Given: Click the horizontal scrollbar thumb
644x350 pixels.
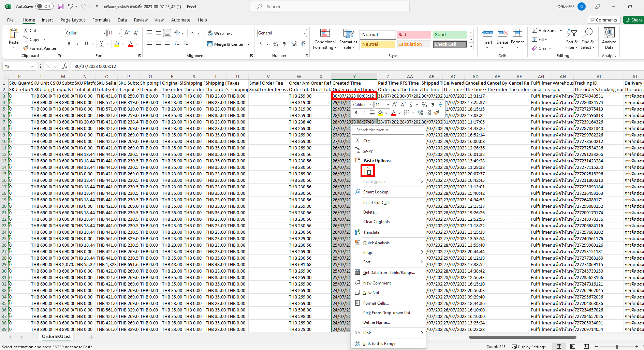Looking at the screenshot, I should tap(523, 337).
